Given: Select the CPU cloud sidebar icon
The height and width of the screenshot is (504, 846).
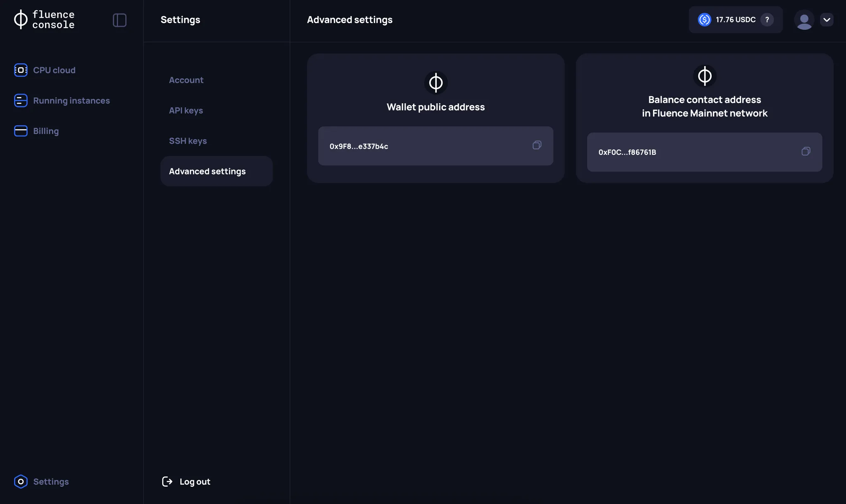Looking at the screenshot, I should tap(20, 70).
